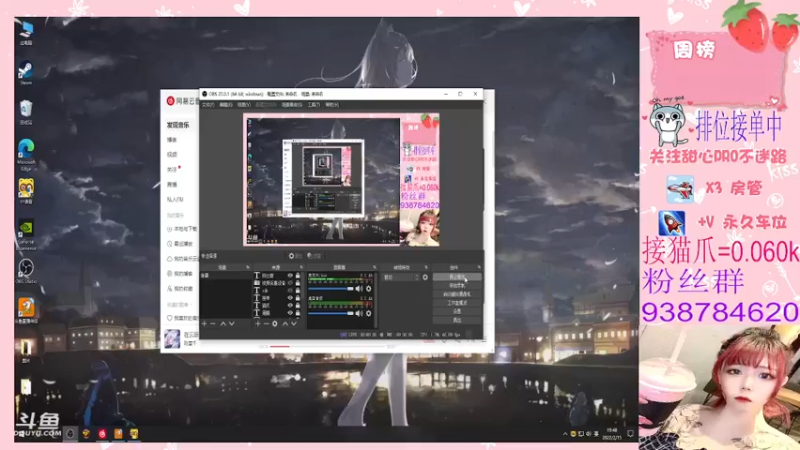The height and width of the screenshot is (450, 800).
Task: Click the NetEase Music taskbar icon
Action: tap(102, 434)
